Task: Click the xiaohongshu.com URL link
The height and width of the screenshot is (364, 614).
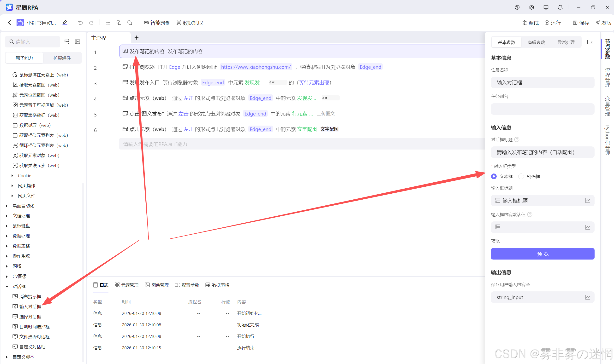Action: (256, 67)
